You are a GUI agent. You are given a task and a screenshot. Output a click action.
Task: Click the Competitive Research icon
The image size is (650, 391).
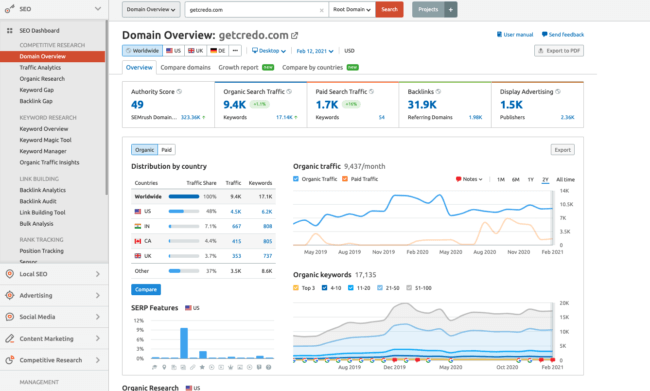pyautogui.click(x=10, y=360)
